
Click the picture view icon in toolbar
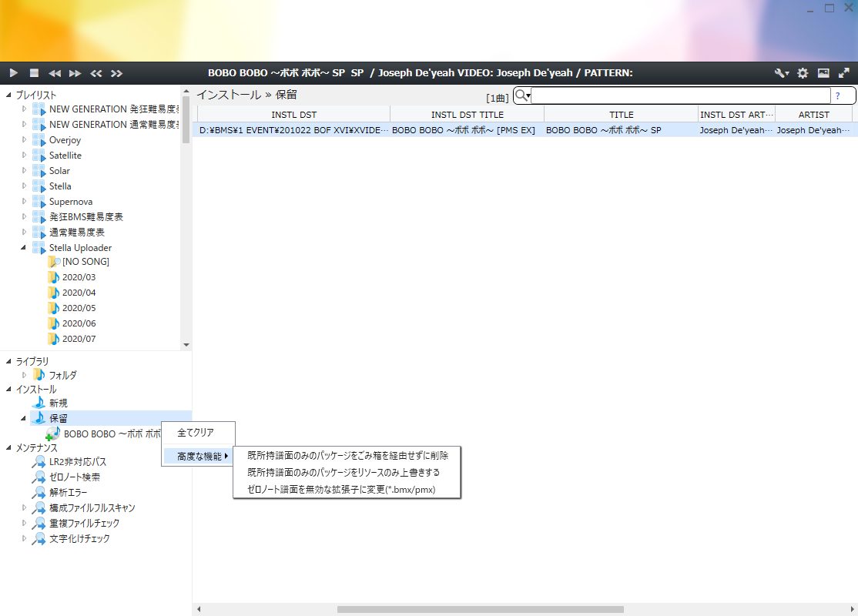[823, 73]
